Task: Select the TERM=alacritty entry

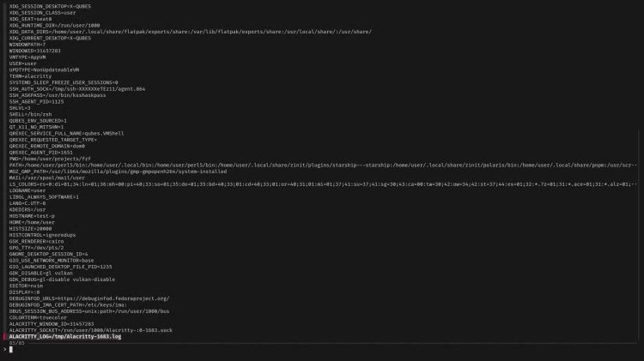Action: 31,75
